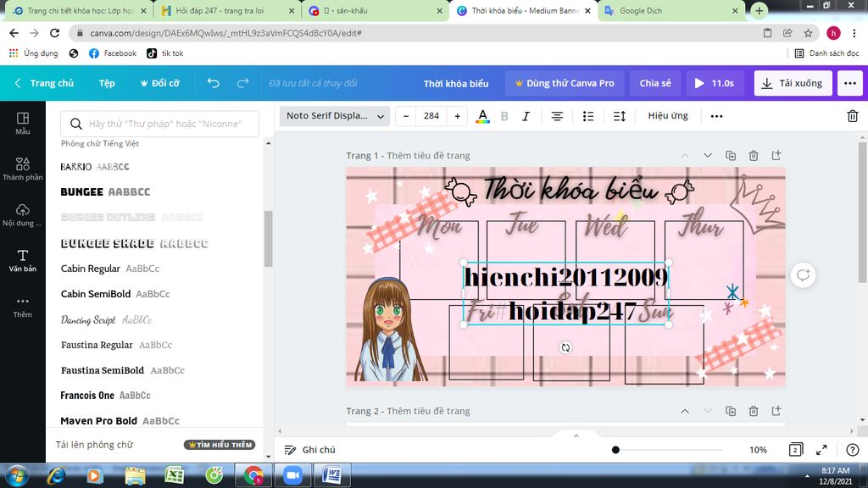Select the Bungee Shade font
This screenshot has width=868, height=488.
click(x=134, y=243)
